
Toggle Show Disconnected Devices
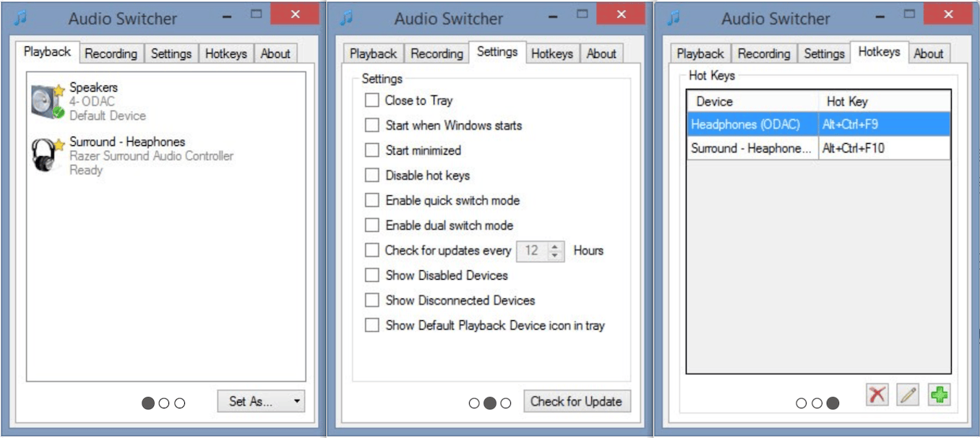371,300
